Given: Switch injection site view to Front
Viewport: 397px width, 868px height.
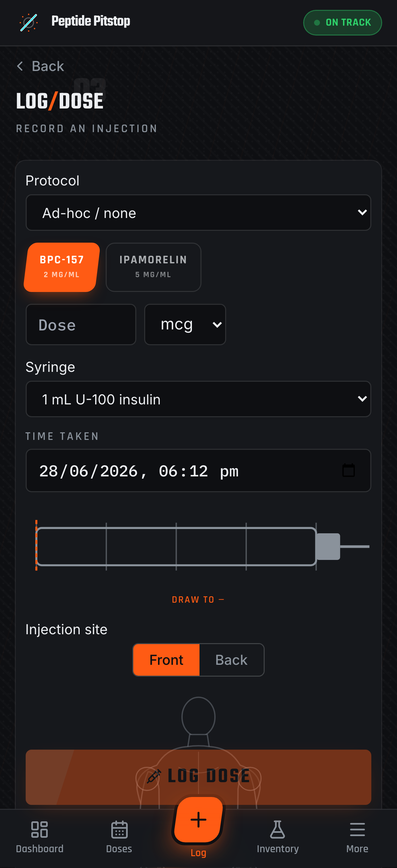Looking at the screenshot, I should [166, 660].
